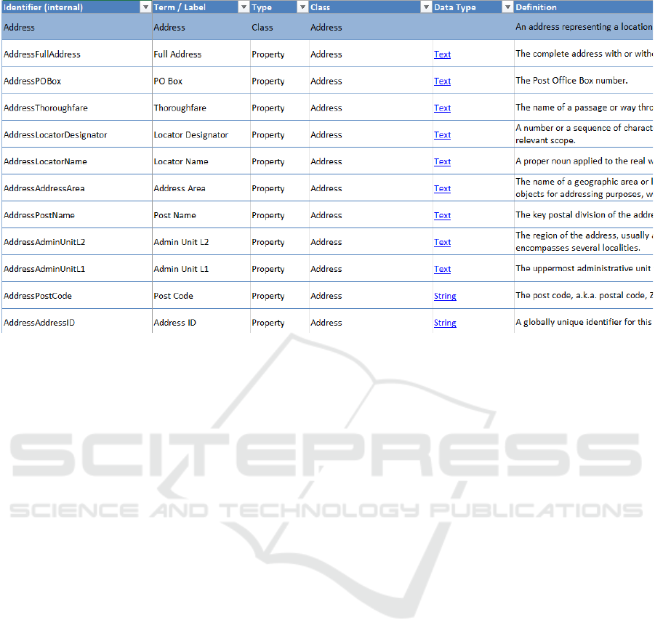Expand the Data Type column filter arrow
This screenshot has width=655, height=644.
point(507,7)
